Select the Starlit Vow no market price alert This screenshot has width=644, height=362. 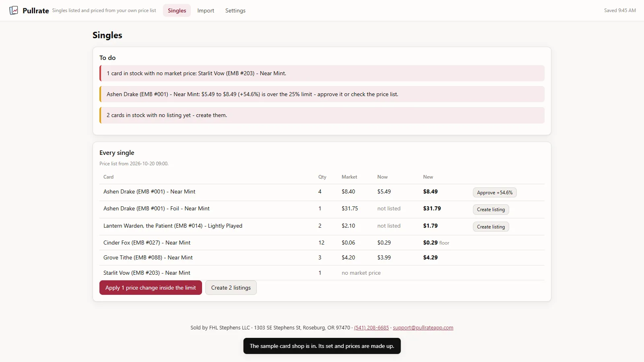point(322,73)
